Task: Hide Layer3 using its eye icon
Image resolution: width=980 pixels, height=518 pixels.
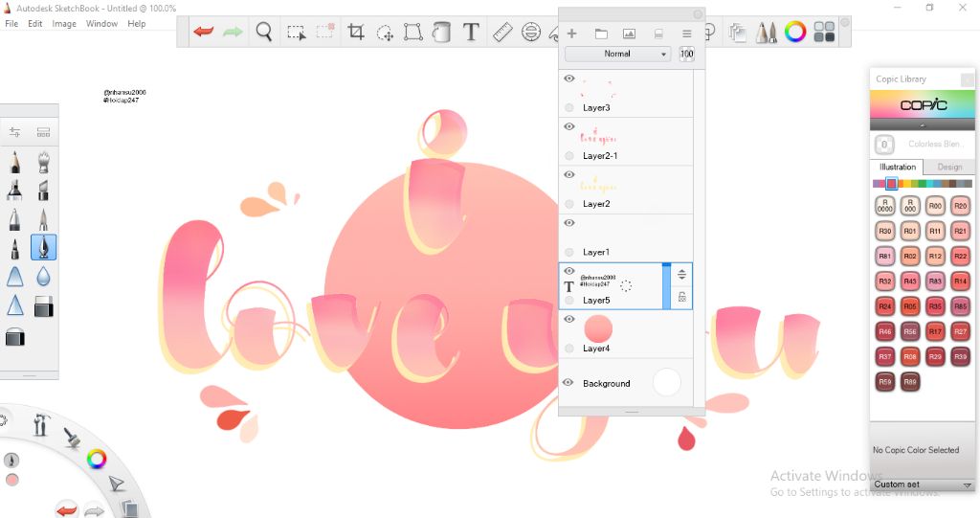Action: 569,79
